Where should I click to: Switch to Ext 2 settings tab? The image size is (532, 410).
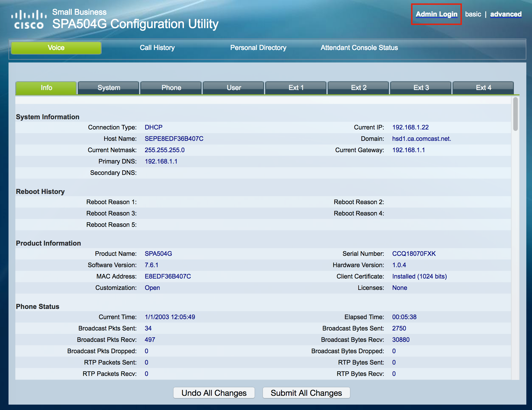[x=359, y=88]
